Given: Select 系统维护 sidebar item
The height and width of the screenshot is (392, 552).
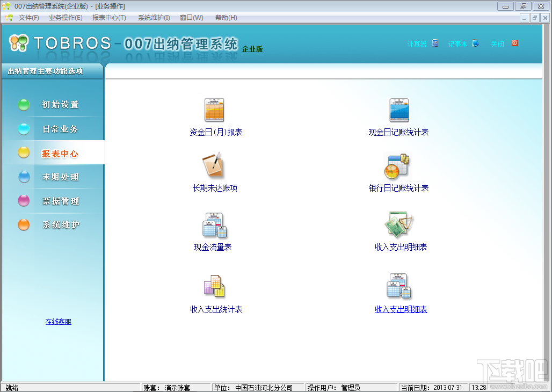Looking at the screenshot, I should click(x=61, y=224).
